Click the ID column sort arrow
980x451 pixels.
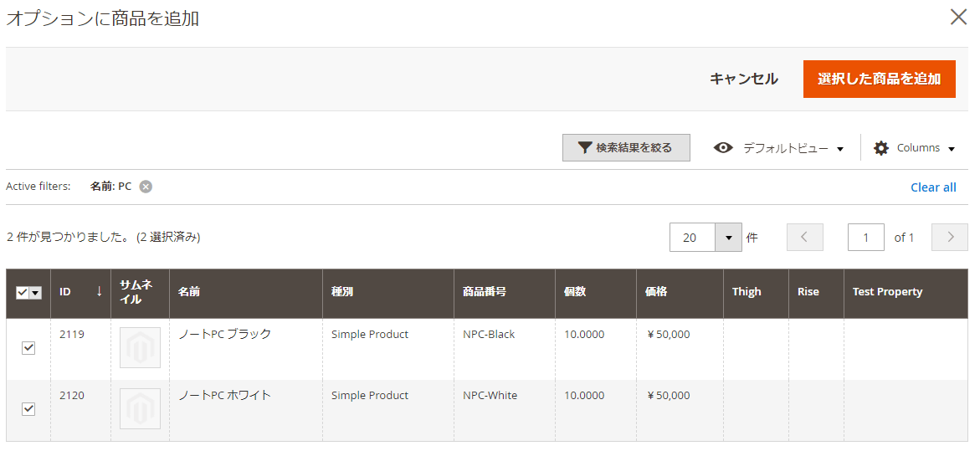click(99, 291)
